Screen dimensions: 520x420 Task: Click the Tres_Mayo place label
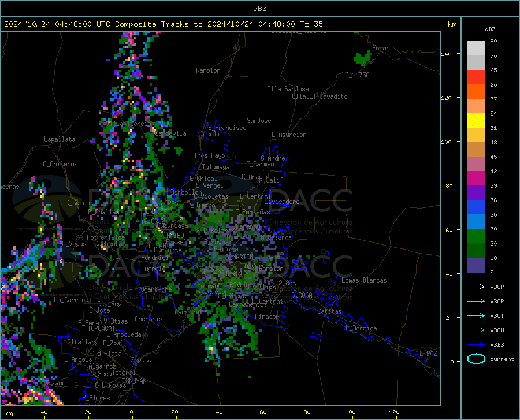[x=209, y=155]
